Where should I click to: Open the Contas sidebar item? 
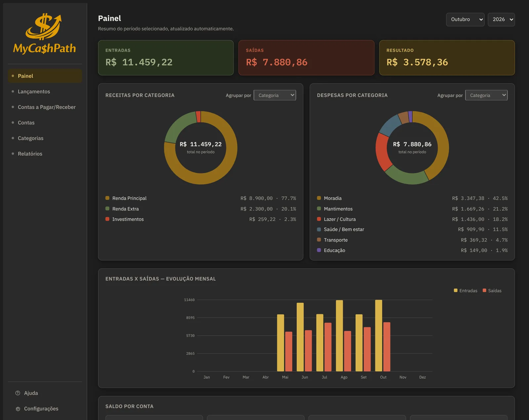pos(45,123)
